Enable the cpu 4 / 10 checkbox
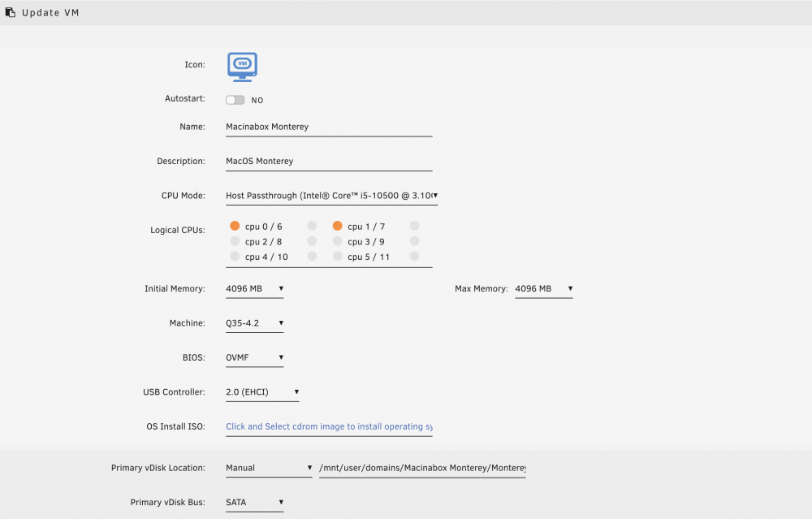This screenshot has height=519, width=812. tap(235, 256)
